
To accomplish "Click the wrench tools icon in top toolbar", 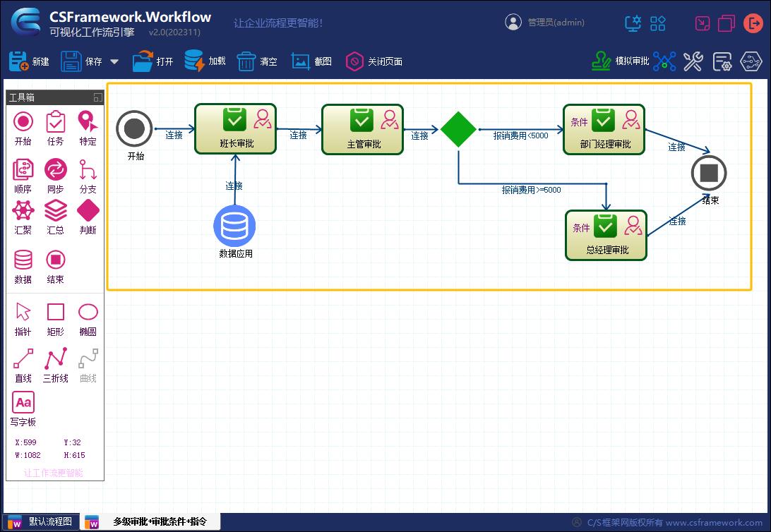I will pos(693,61).
